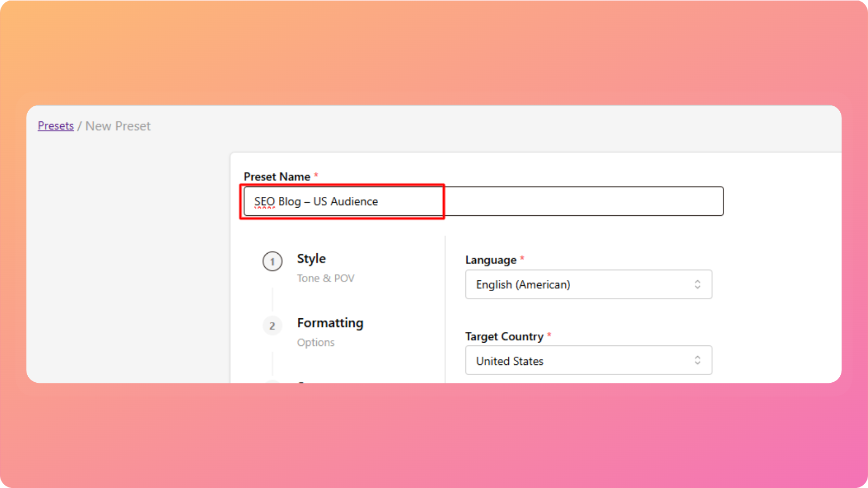Click the Preset Name field label
This screenshot has width=868, height=488.
pyautogui.click(x=277, y=177)
